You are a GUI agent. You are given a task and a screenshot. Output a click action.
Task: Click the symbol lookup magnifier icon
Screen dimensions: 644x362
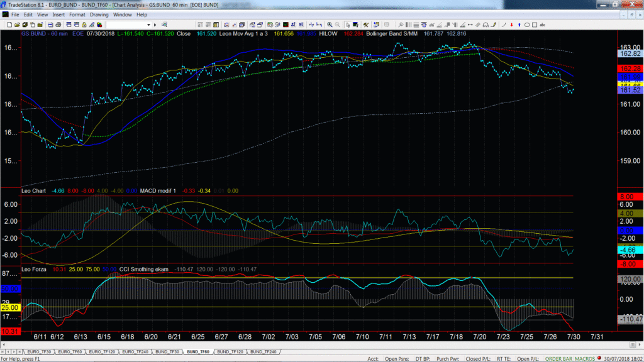(164, 25)
